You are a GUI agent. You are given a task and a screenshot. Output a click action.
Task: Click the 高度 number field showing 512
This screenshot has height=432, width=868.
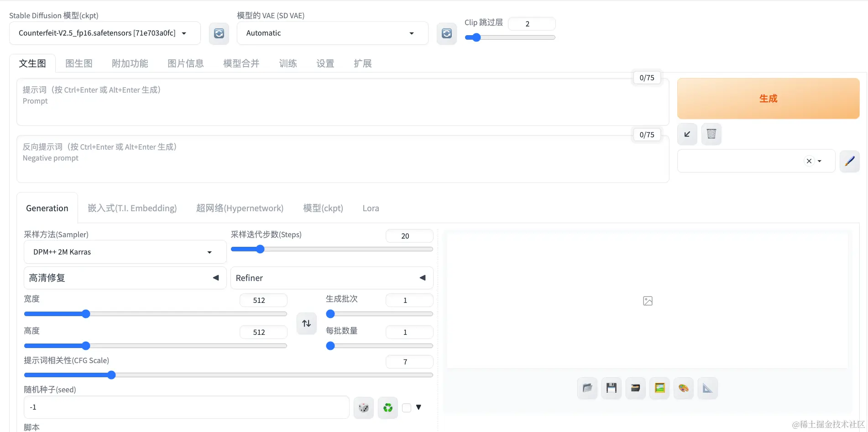coord(263,332)
